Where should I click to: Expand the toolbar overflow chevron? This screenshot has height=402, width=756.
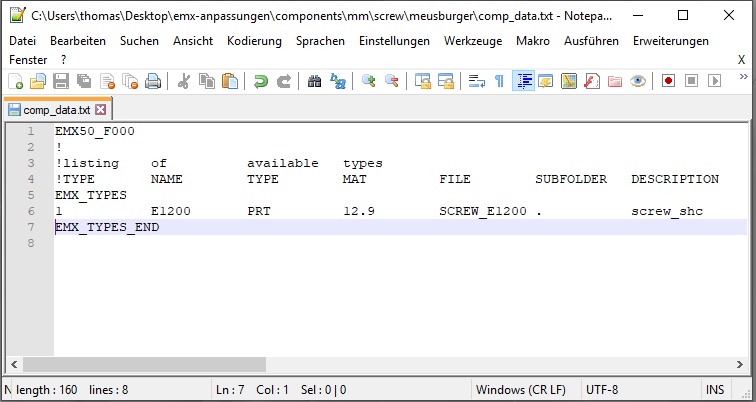tap(743, 77)
